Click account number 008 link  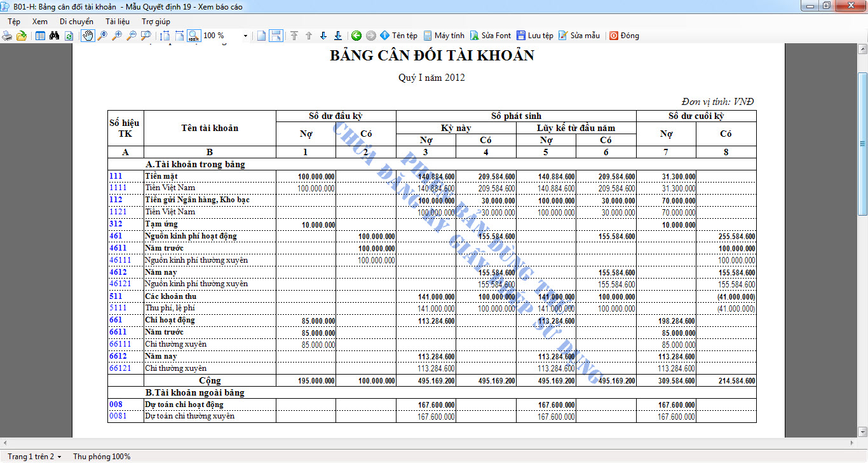(x=116, y=404)
